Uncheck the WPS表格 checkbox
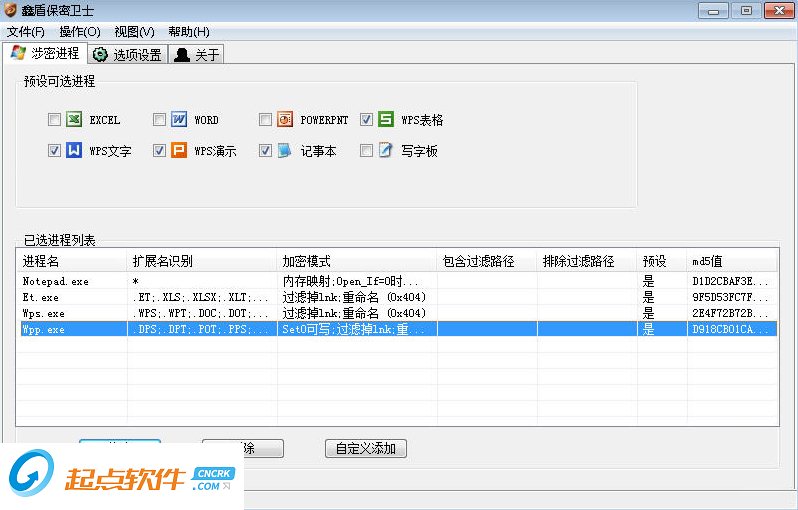This screenshot has width=798, height=510. click(366, 120)
